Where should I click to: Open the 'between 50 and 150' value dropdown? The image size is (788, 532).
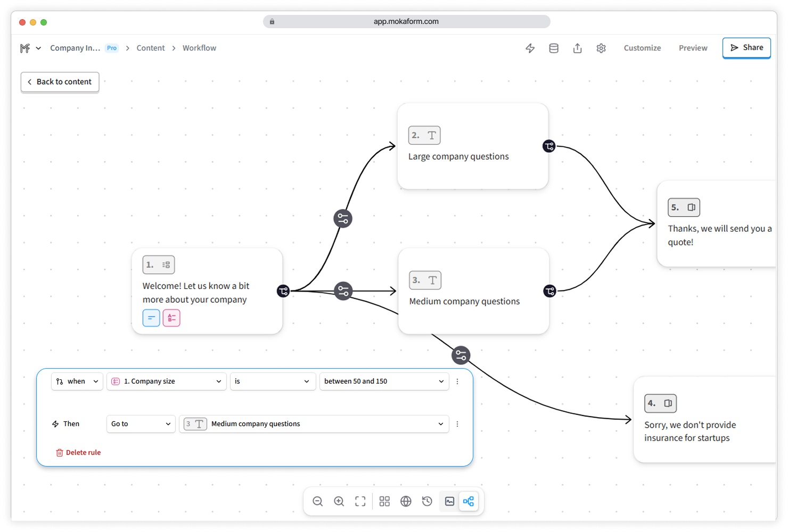[x=384, y=381]
